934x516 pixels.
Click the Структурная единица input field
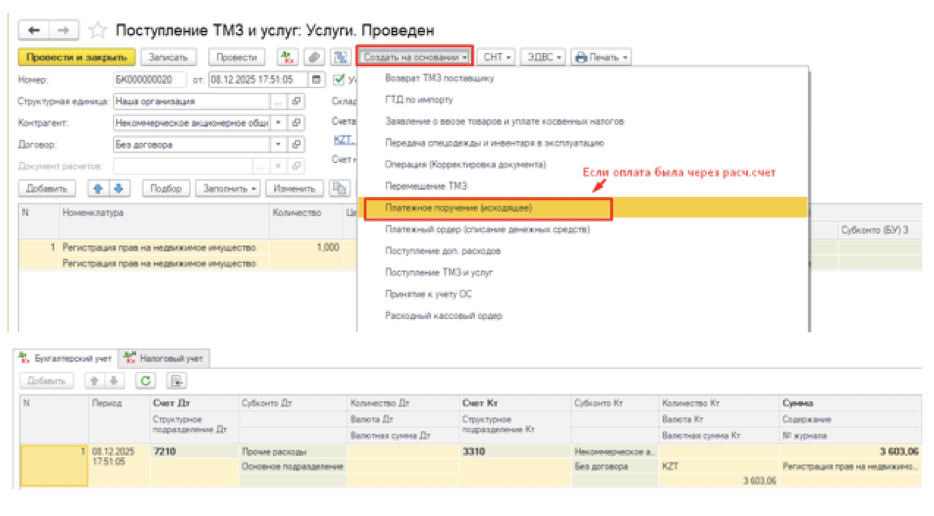[190, 101]
